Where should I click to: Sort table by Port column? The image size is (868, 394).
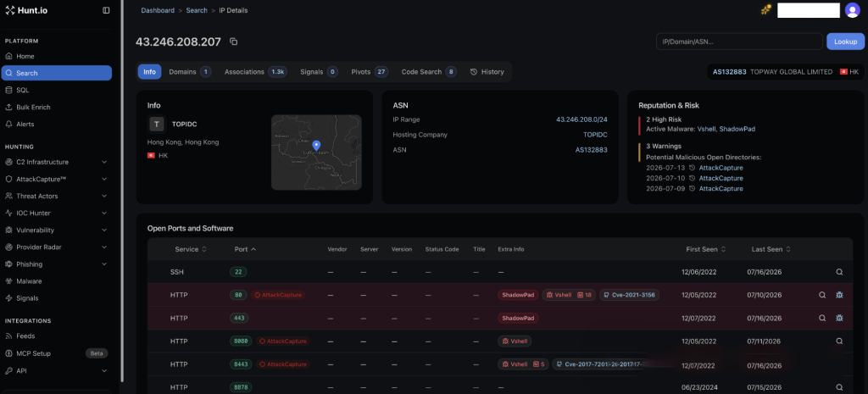point(245,249)
